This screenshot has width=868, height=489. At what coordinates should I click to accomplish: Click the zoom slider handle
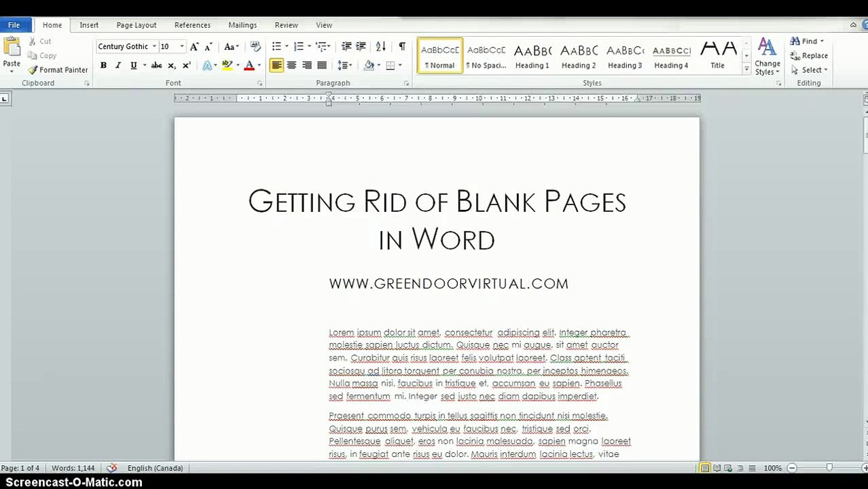(x=829, y=468)
